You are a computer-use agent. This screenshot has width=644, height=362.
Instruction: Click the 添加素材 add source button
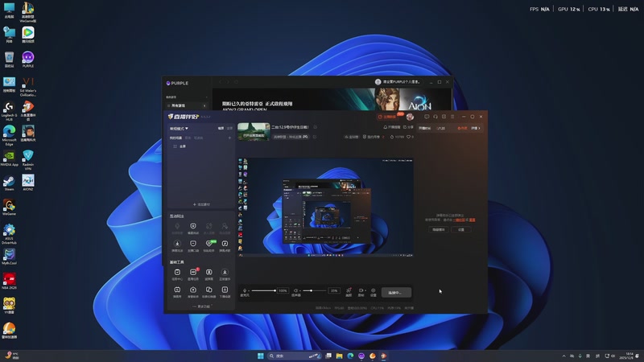201,204
